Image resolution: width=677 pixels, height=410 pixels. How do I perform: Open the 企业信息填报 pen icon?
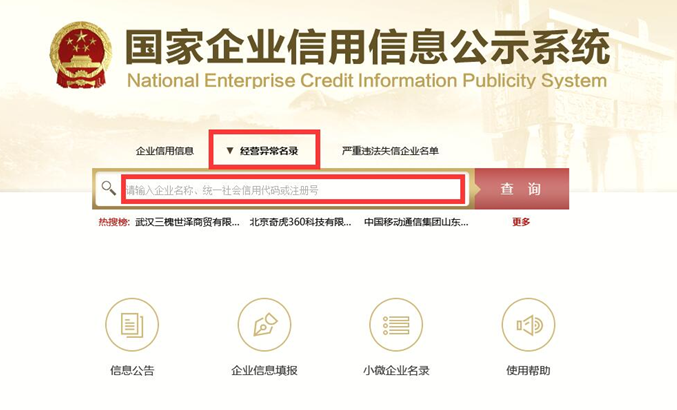pyautogui.click(x=264, y=325)
